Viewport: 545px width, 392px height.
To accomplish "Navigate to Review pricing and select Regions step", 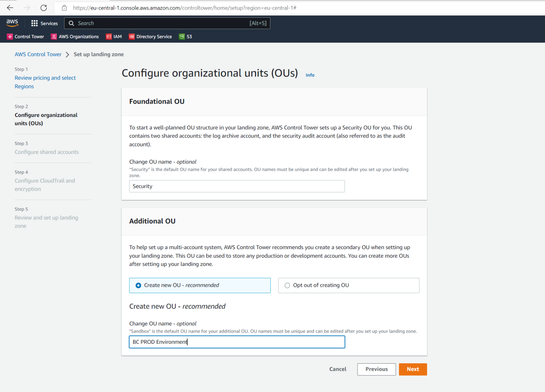I will (45, 82).
